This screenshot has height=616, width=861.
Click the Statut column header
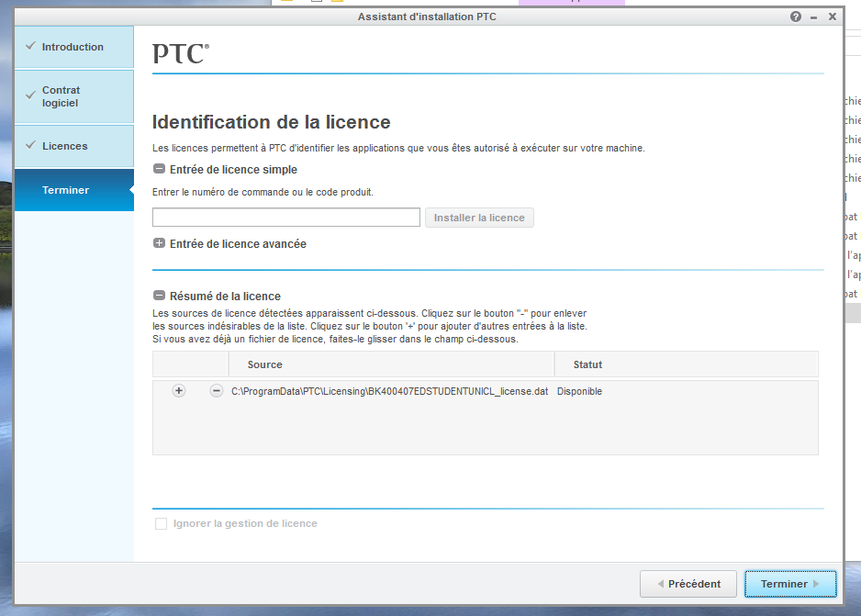click(687, 364)
